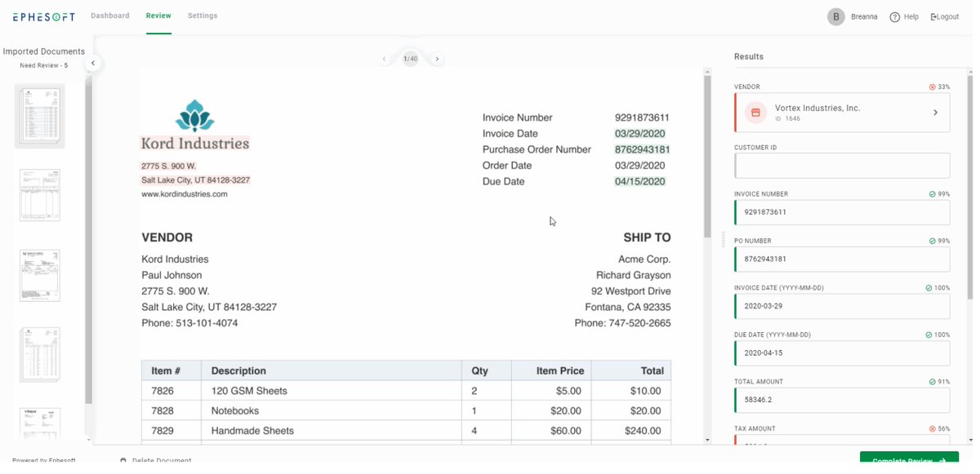The width and height of the screenshot is (980, 474).
Task: Click the Kord Industries lotus logo
Action: [194, 116]
